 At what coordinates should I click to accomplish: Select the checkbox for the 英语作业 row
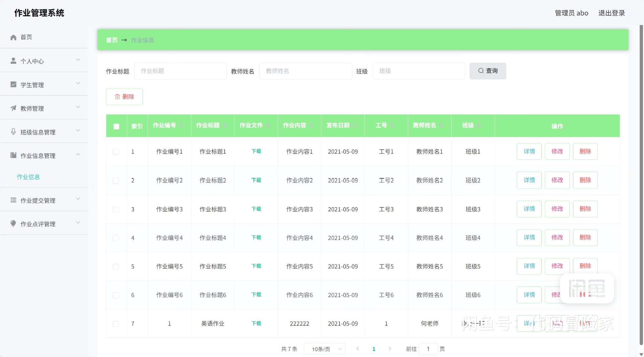(x=116, y=324)
